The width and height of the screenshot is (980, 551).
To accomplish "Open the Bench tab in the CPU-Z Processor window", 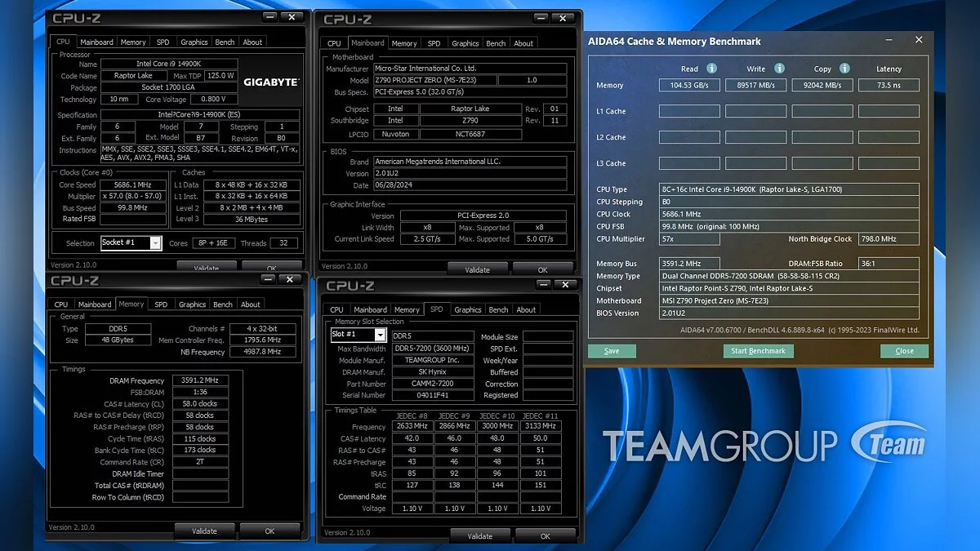I will pos(225,42).
